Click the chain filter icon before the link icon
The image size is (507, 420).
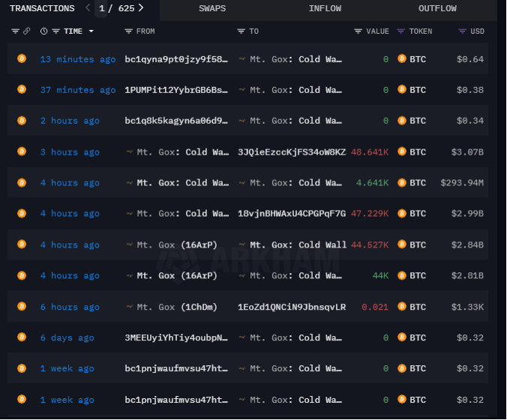(15, 31)
